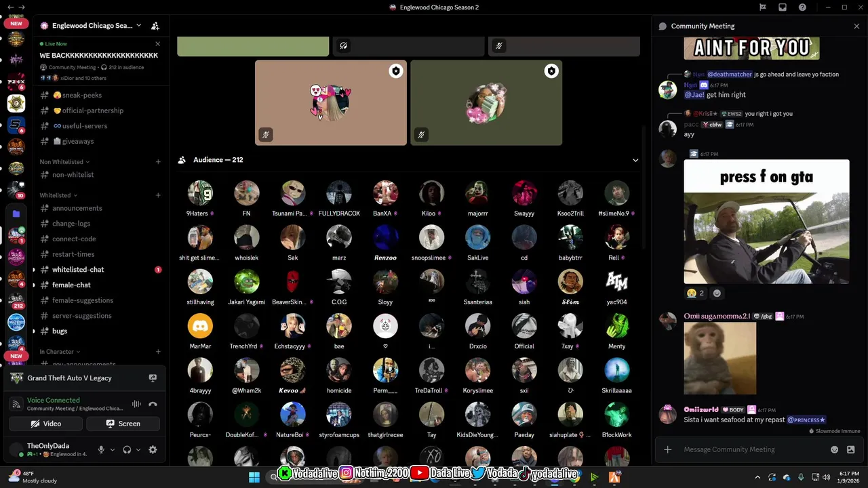Close the Community Meeting chat panel

tap(856, 26)
